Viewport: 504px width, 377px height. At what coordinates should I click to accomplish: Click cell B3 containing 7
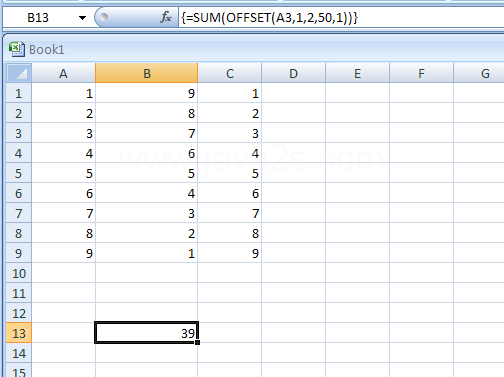[x=147, y=133]
